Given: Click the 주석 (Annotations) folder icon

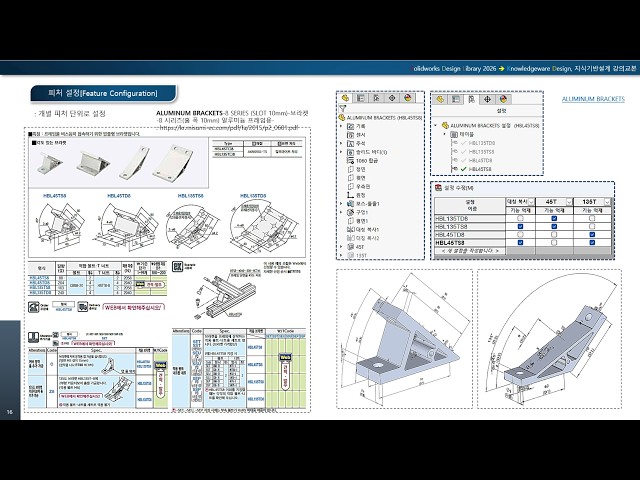Looking at the screenshot, I should coord(350,144).
